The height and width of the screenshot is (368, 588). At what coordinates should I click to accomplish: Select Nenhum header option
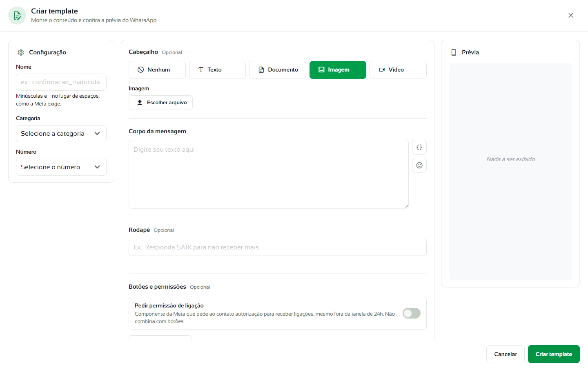point(157,70)
